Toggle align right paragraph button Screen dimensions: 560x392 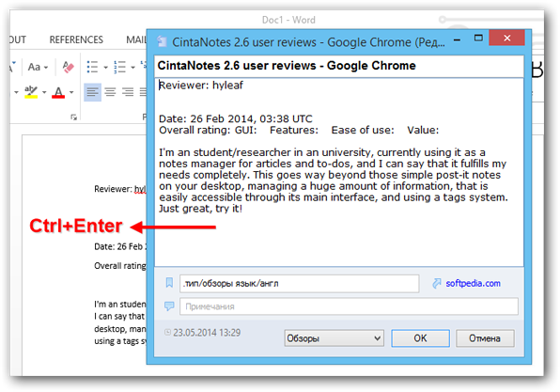(128, 92)
